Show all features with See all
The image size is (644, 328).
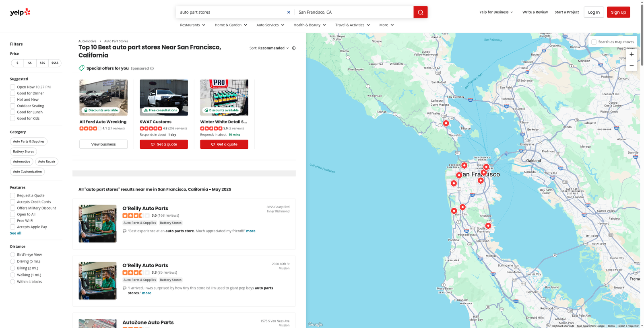pos(16,233)
